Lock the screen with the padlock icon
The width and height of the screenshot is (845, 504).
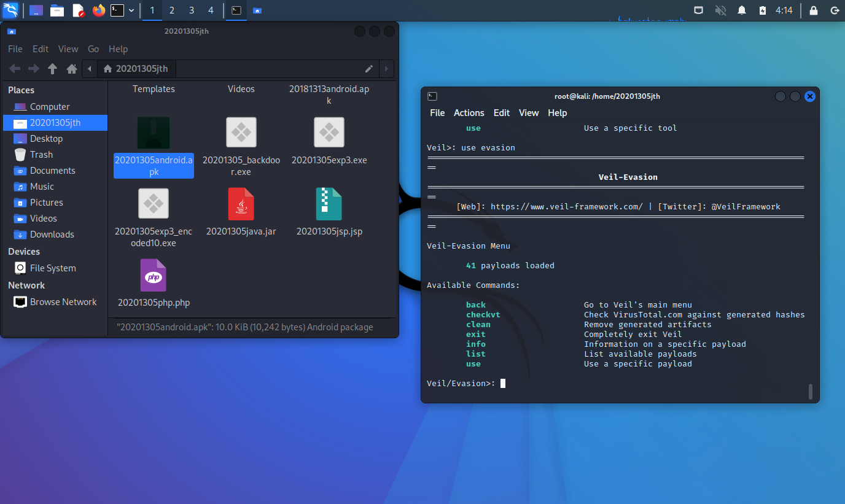[x=814, y=10]
